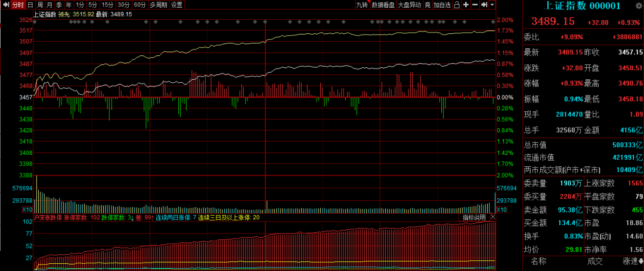Screen dimensions: 644x271
Task: Click the 金额 4156亿 value
Action: click(632, 130)
